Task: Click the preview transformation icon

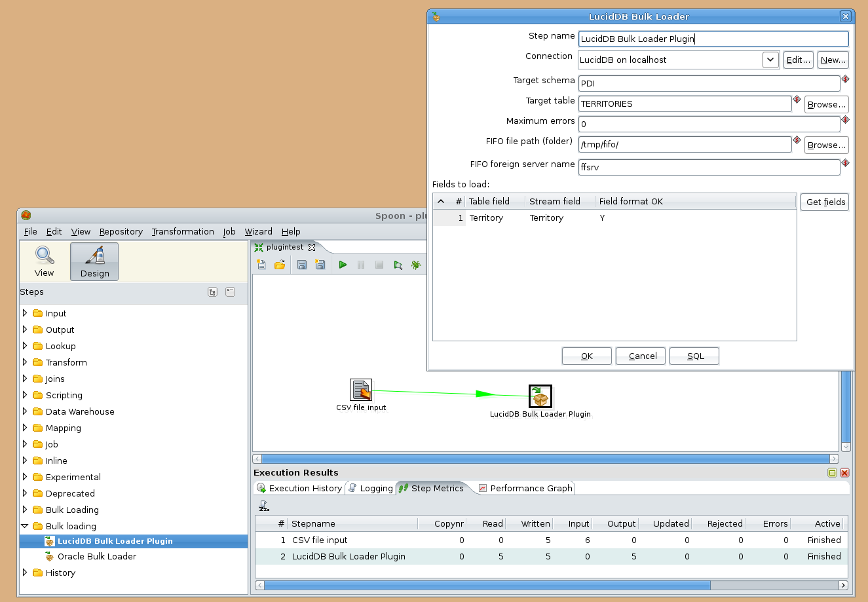Action: (398, 265)
